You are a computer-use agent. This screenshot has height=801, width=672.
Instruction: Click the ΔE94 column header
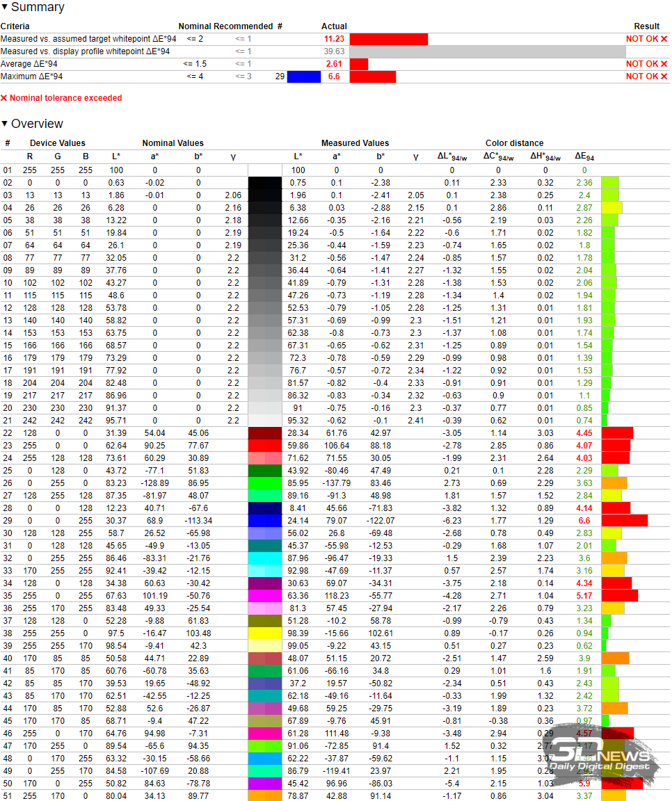[x=584, y=157]
